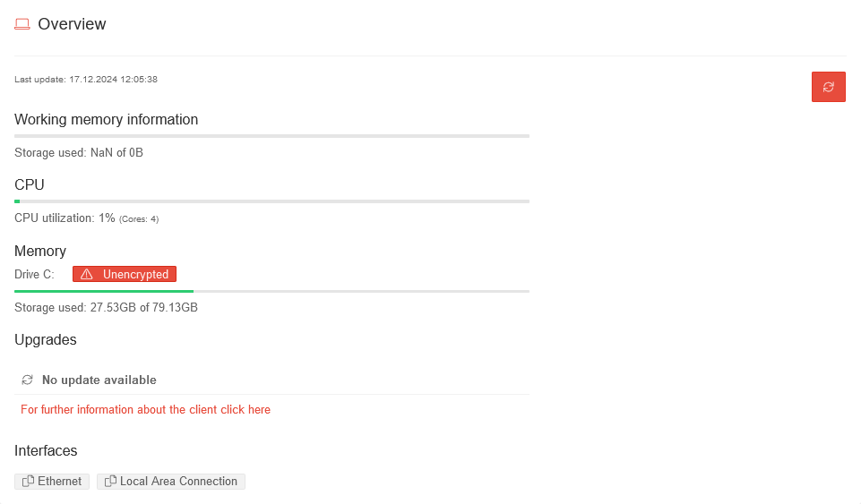Open the client further information link
Screen dimensions: 861x504
pos(145,410)
